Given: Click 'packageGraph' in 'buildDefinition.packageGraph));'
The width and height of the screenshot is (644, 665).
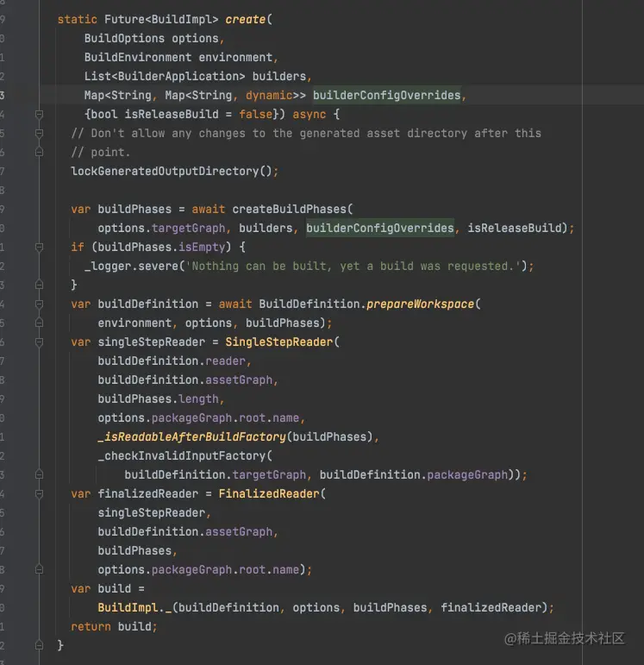Looking at the screenshot, I should coord(467,474).
